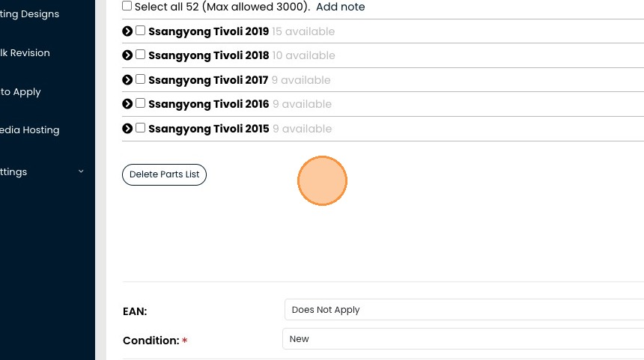Image resolution: width=644 pixels, height=360 pixels.
Task: Open Listing Designs in the sidebar
Action: (x=30, y=14)
